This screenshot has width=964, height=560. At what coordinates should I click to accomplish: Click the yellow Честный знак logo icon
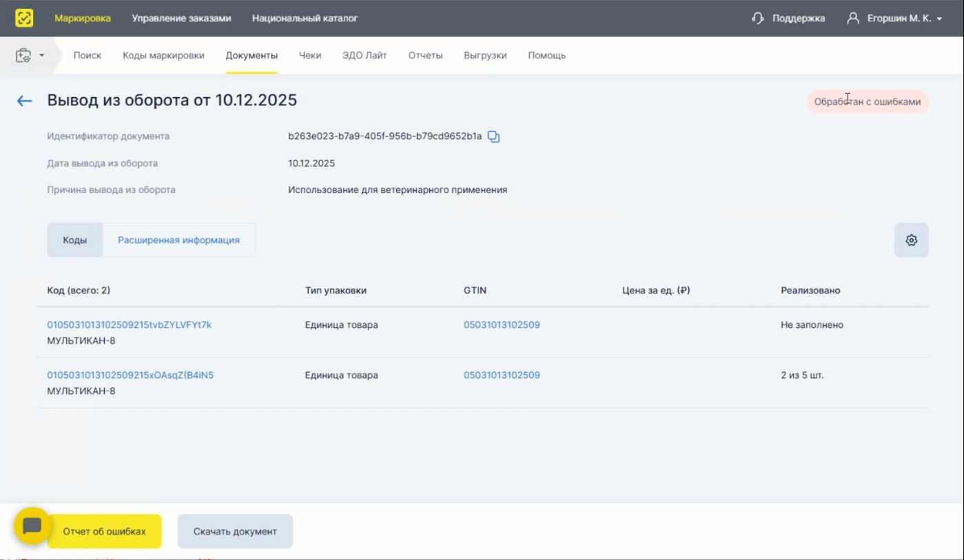click(24, 18)
